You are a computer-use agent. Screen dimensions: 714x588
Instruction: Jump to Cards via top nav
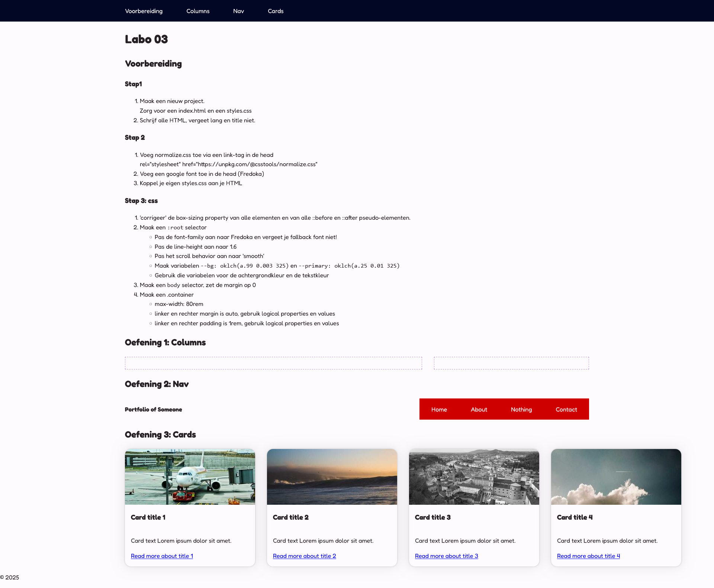coord(276,11)
